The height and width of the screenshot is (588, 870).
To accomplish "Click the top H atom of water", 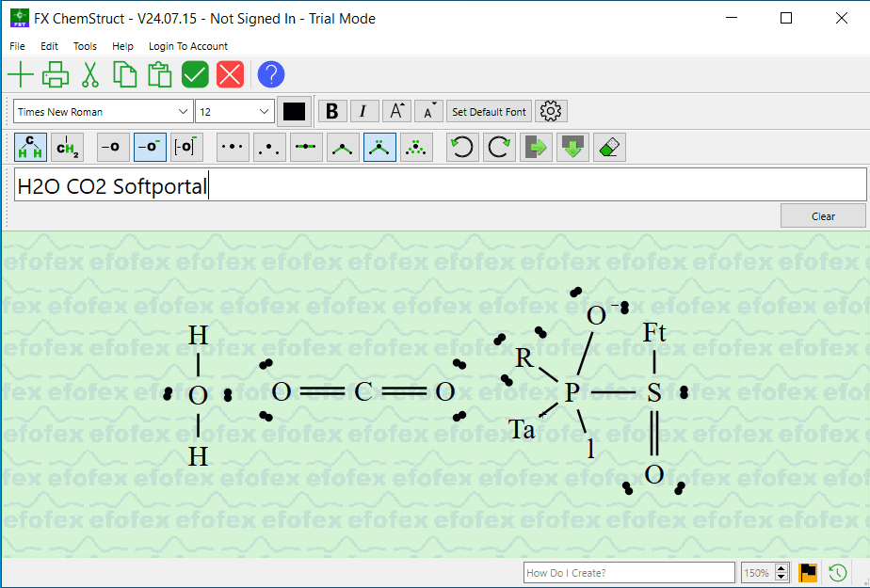I will click(198, 335).
